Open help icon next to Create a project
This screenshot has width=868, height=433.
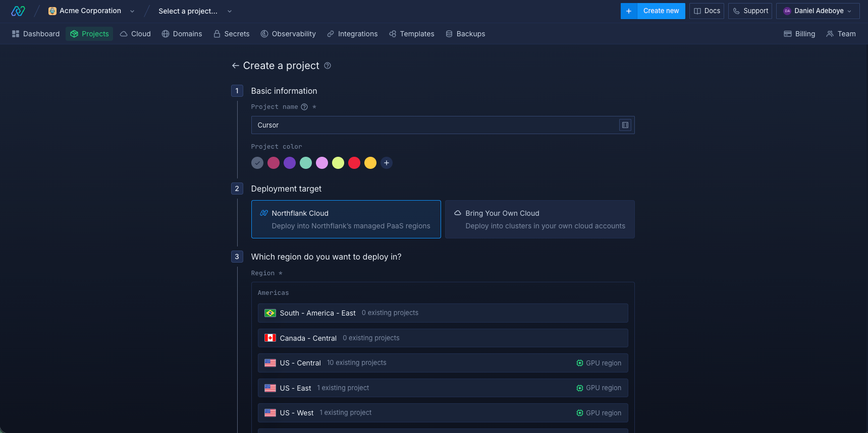tap(328, 66)
